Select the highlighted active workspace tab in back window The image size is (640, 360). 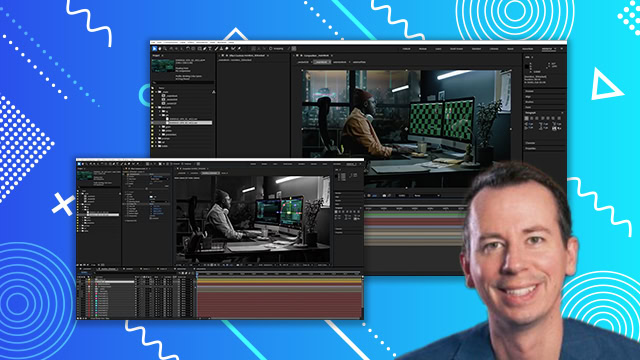tap(549, 49)
